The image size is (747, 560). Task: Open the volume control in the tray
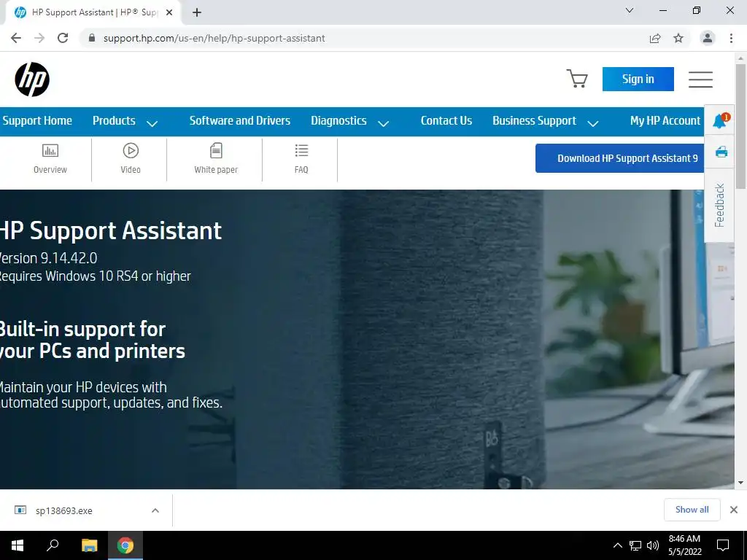(653, 545)
